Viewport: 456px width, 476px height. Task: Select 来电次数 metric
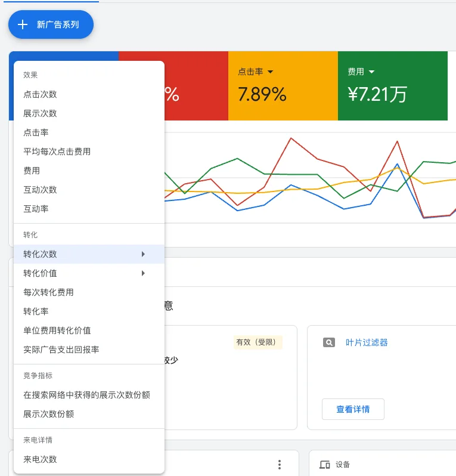[89, 459]
